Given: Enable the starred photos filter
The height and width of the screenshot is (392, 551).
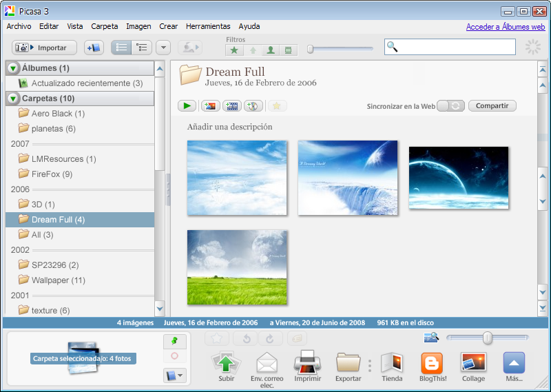Looking at the screenshot, I should pos(234,50).
